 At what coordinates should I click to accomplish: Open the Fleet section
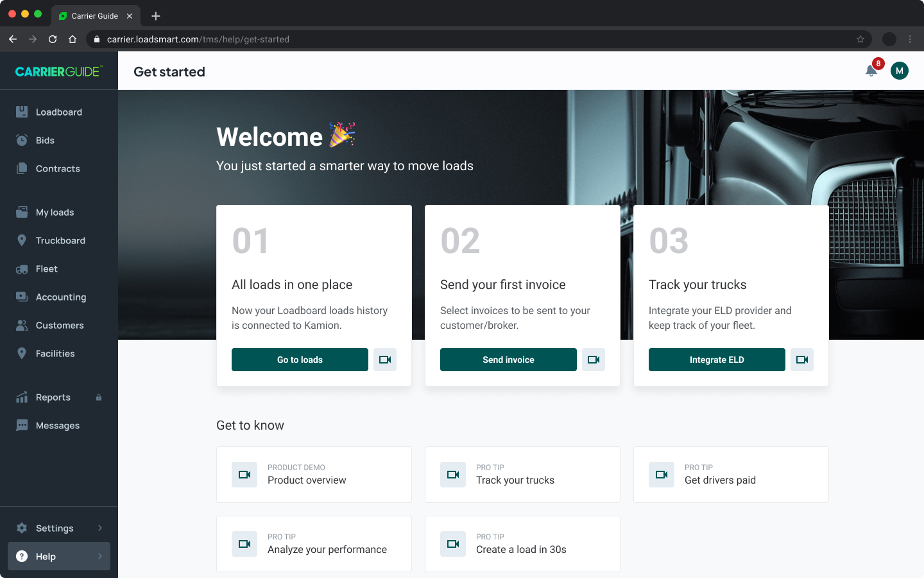click(x=59, y=268)
